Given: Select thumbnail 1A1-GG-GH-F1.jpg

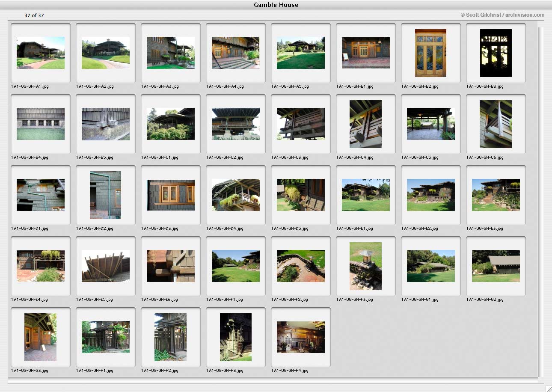Looking at the screenshot, I should click(236, 266).
